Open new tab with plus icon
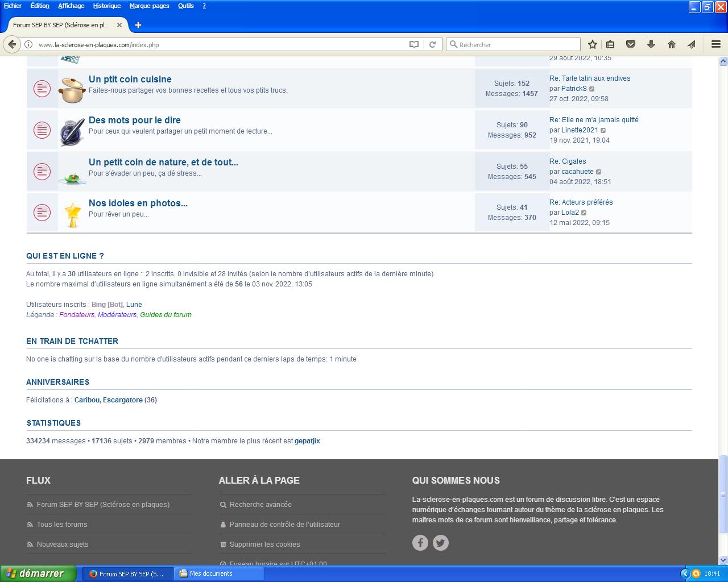728x582 pixels. [x=138, y=25]
